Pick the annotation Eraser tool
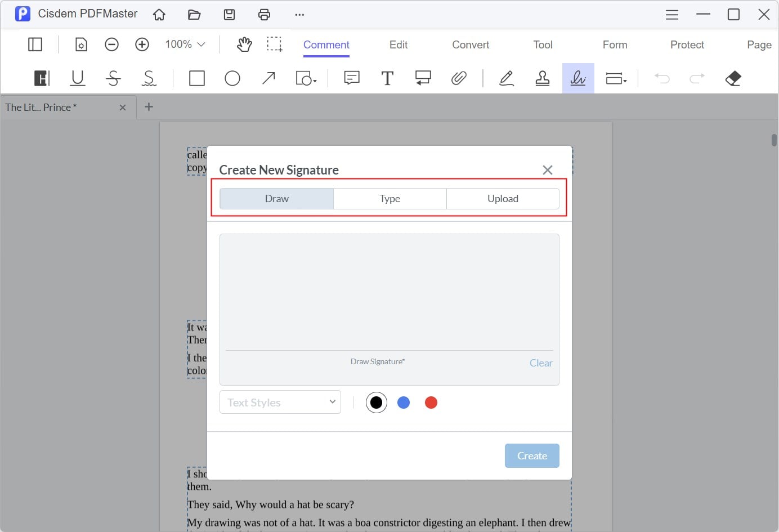This screenshot has width=779, height=532. click(x=733, y=78)
